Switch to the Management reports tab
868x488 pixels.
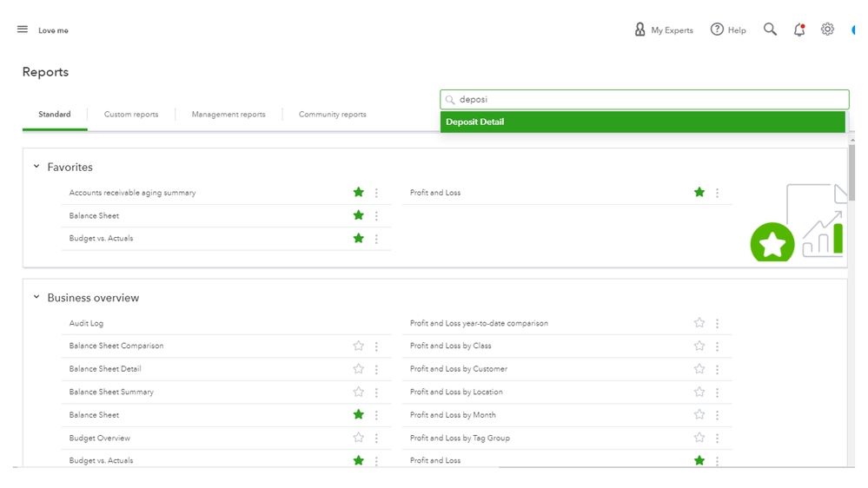tap(229, 115)
